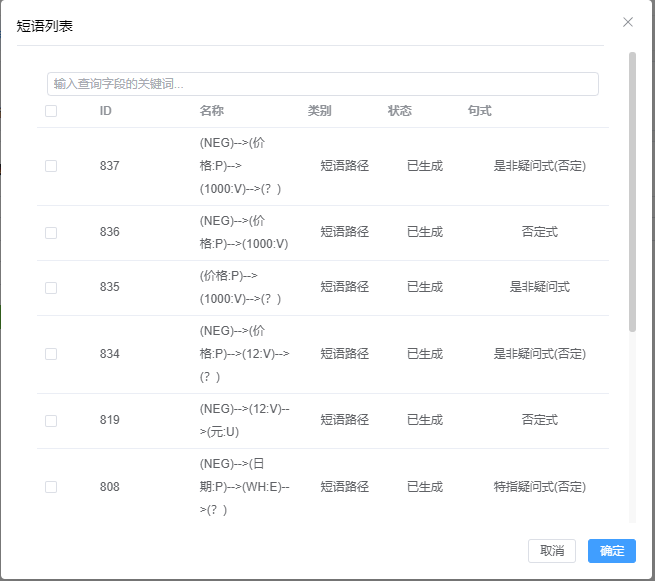Click the 取消 button
The image size is (655, 581).
551,551
